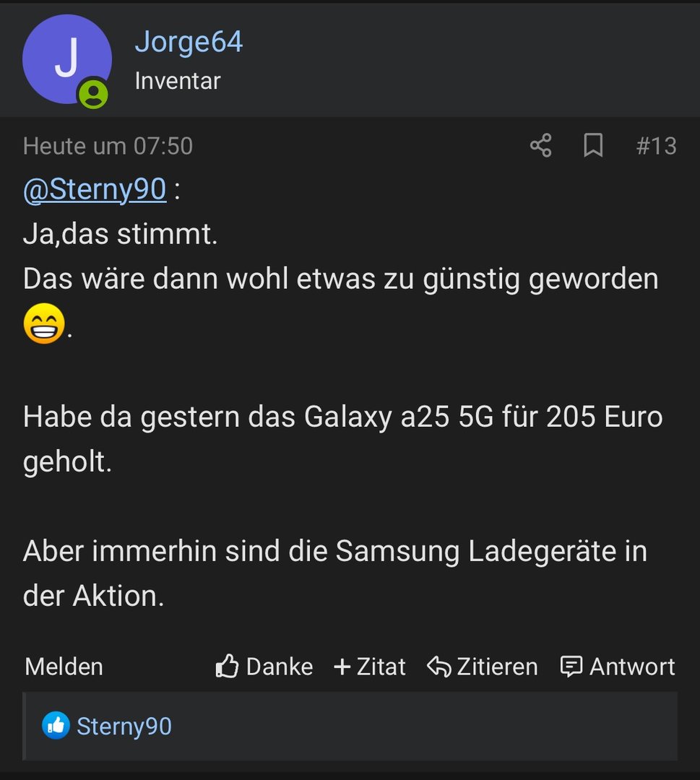Open Jorge64's profile via the username

(x=189, y=41)
